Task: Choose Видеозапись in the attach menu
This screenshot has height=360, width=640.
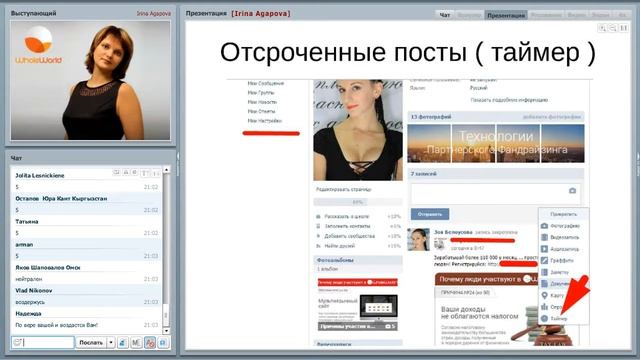Action: (x=564, y=237)
